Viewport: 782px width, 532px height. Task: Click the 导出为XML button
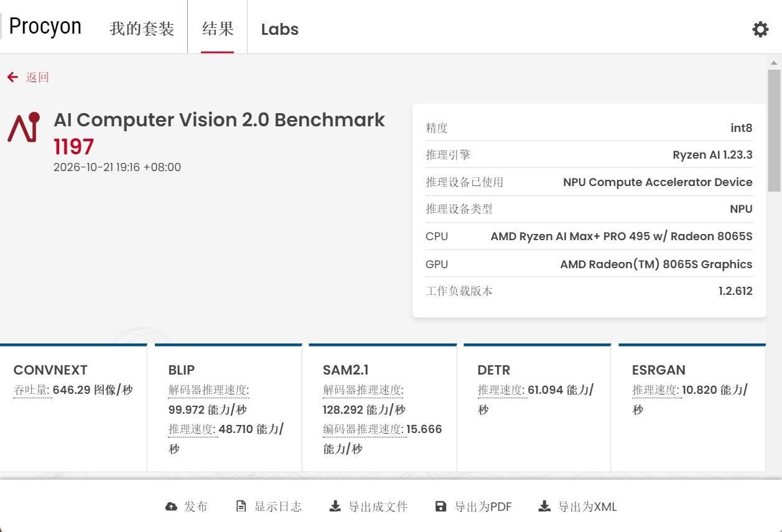578,506
